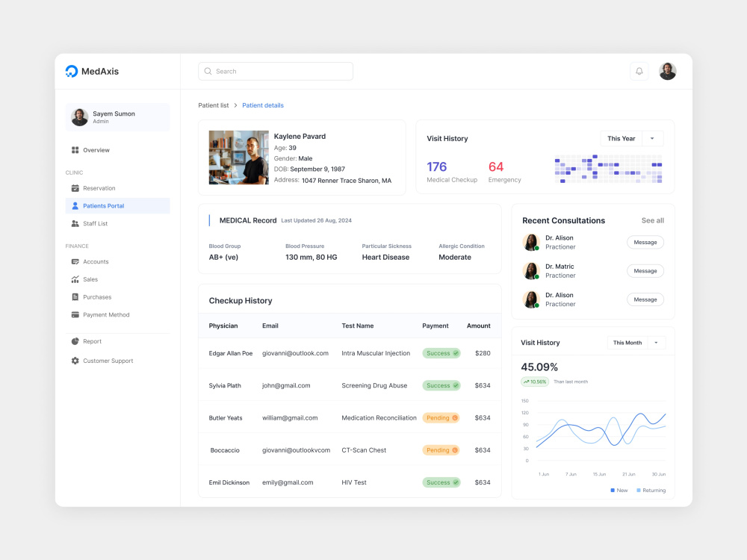Click the 10.56% growth badge
Screen dimensions: 747x560
coord(535,382)
